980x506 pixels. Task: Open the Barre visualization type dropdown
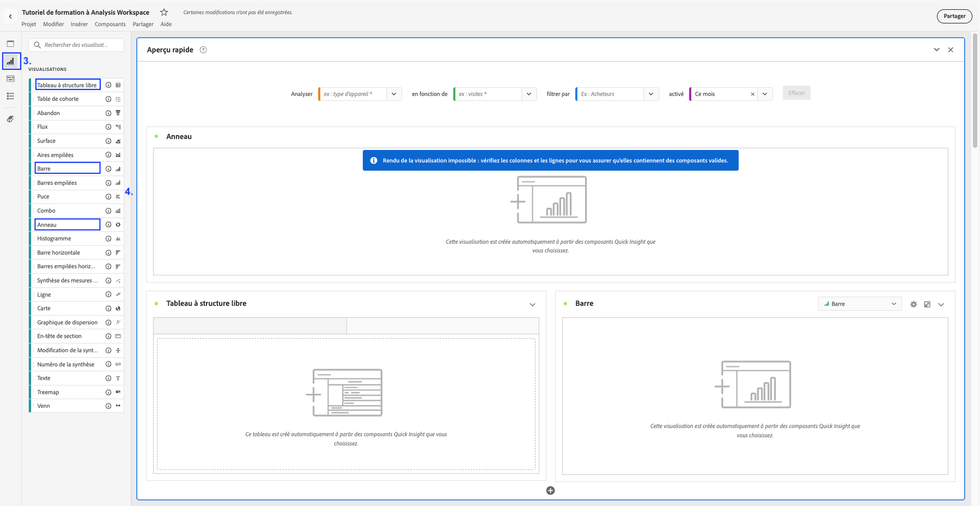tap(860, 304)
